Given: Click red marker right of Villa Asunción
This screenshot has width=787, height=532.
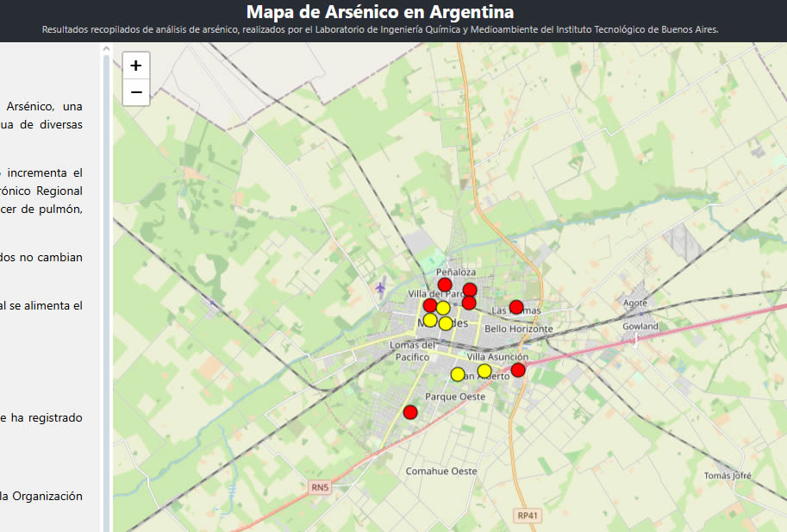Looking at the screenshot, I should point(518,370).
